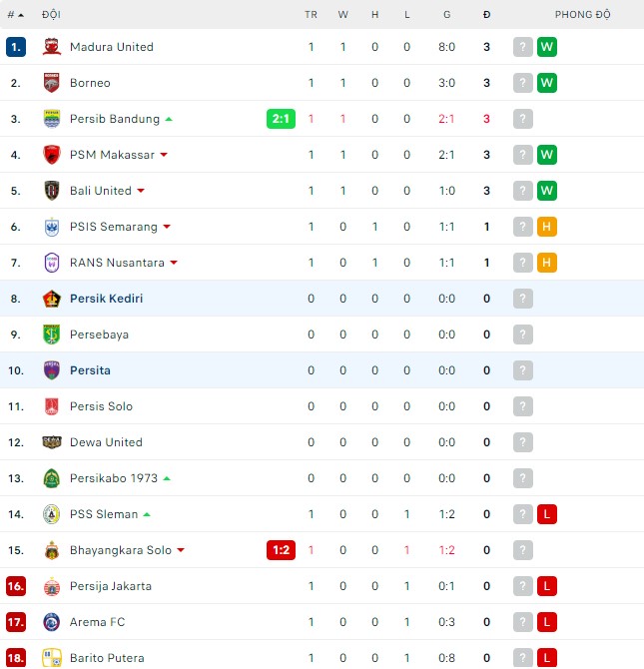Sort table by the # rank column
Screen dimensions: 644x669
click(x=15, y=15)
